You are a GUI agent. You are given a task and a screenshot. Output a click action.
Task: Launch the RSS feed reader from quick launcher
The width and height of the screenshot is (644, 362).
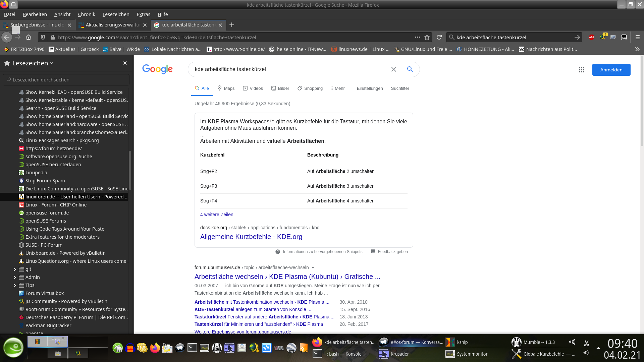coord(304,348)
